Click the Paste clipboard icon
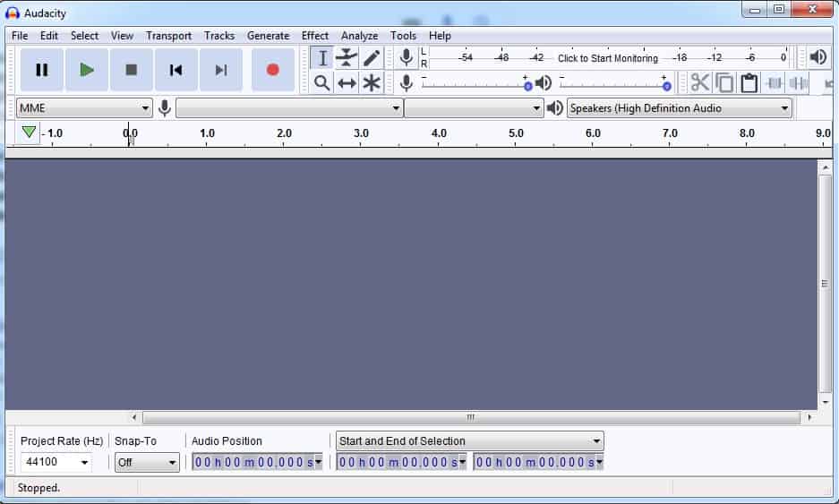This screenshot has height=504, width=839. tap(749, 83)
